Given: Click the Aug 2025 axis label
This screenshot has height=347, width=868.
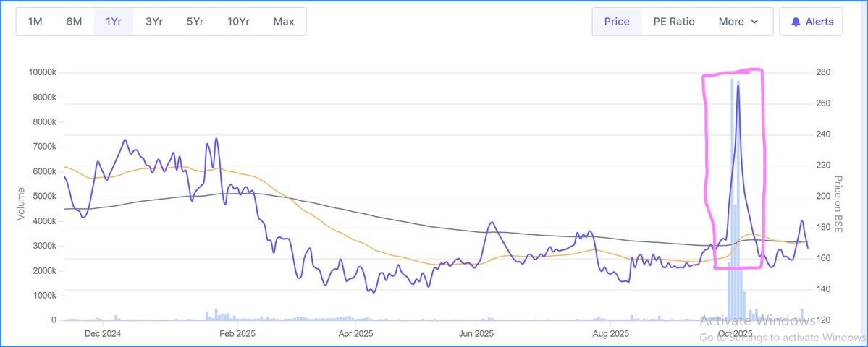Looking at the screenshot, I should (x=610, y=334).
